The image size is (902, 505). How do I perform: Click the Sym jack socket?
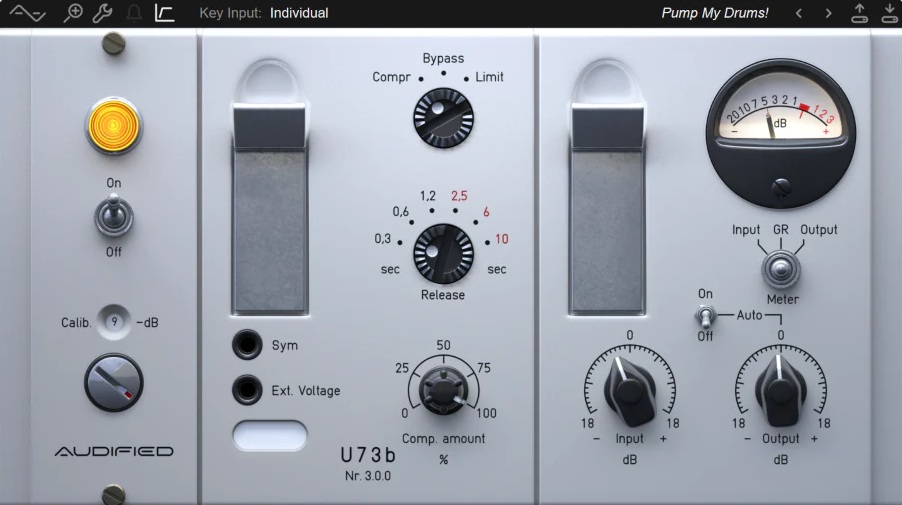(x=247, y=345)
